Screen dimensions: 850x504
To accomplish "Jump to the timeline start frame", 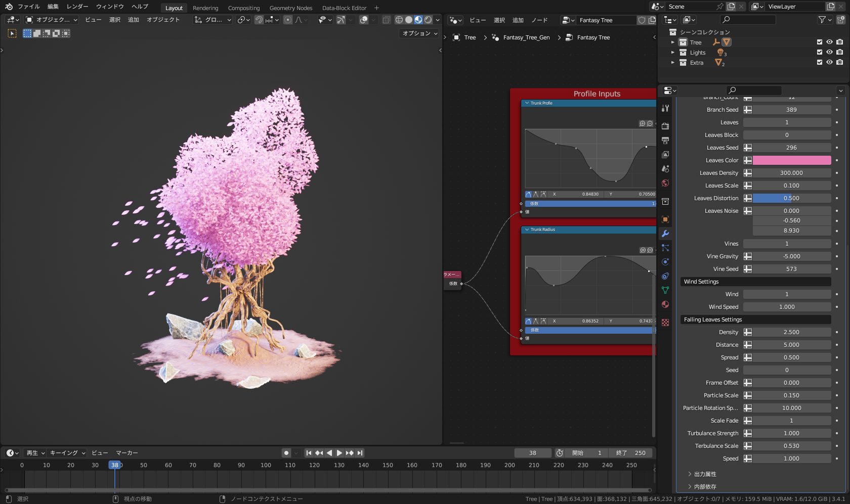I will point(309,453).
